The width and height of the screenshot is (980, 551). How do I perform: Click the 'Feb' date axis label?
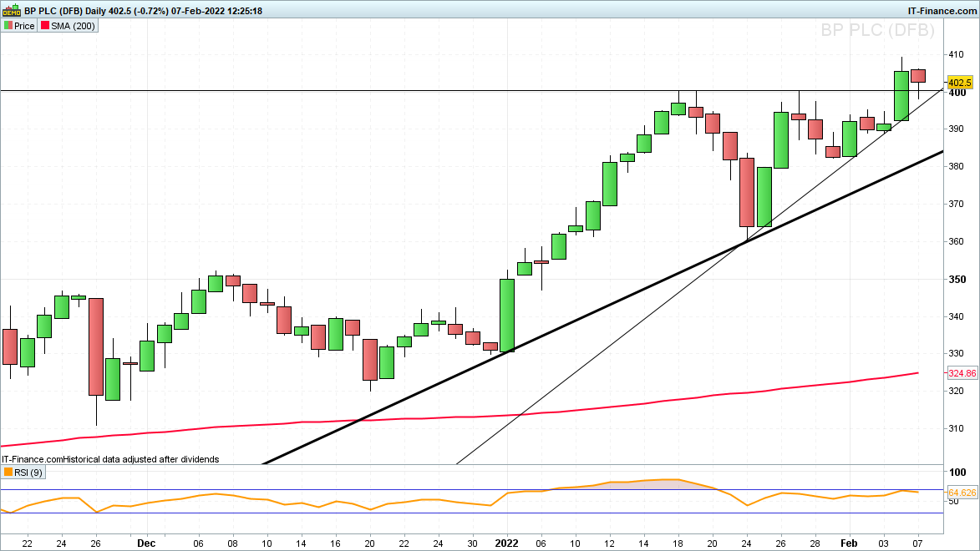849,543
